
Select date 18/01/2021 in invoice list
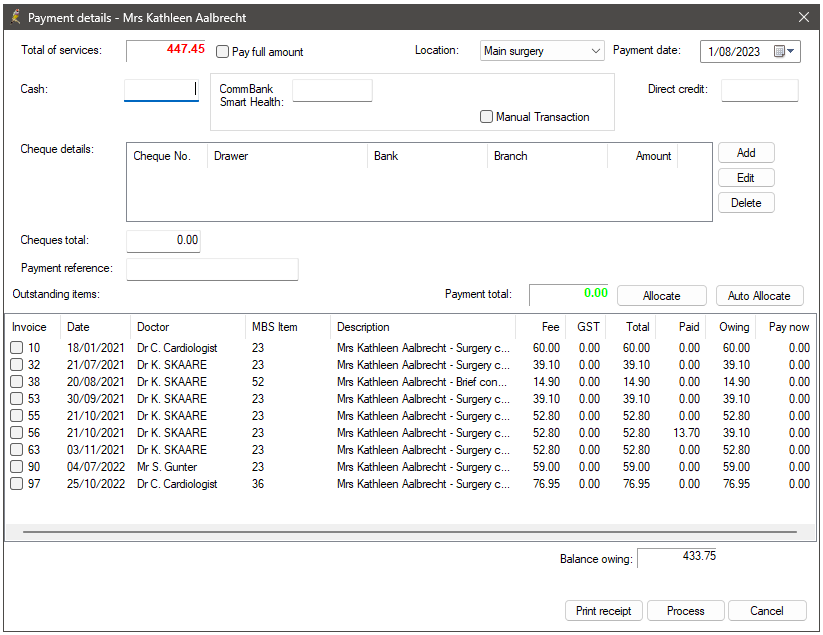(96, 348)
